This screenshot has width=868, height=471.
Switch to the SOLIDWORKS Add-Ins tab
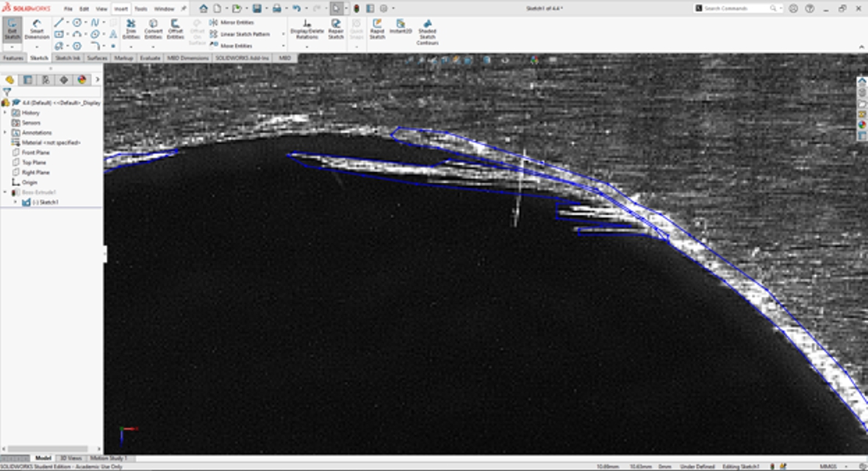point(242,58)
